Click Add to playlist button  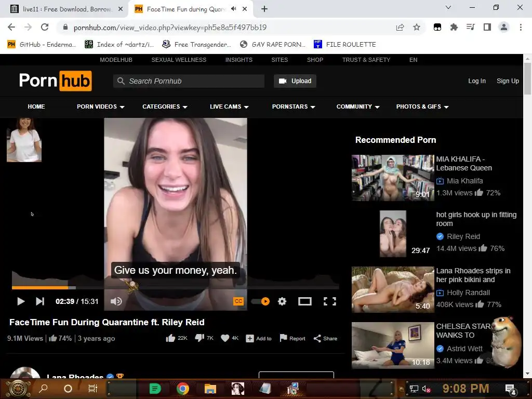[259, 339]
